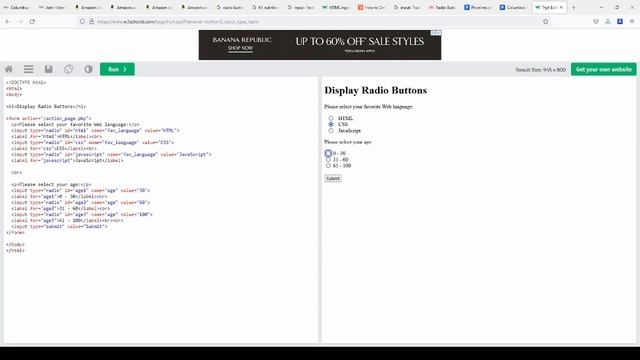Close the Tryit Editor tab
This screenshot has height=360, width=640.
[x=561, y=7]
